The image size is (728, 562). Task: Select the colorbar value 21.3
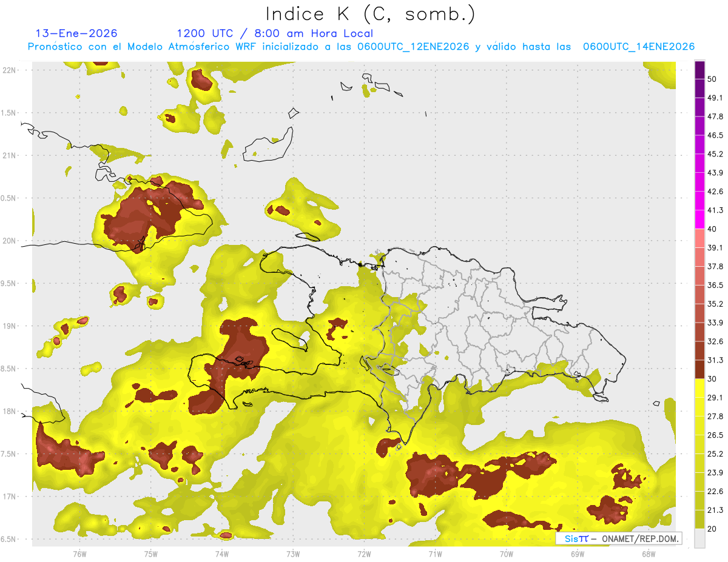[x=715, y=510]
